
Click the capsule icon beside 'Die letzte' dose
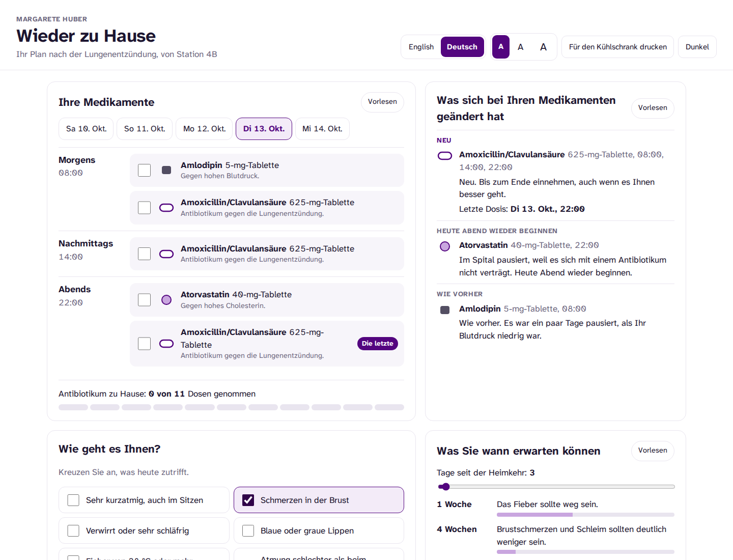[166, 344]
